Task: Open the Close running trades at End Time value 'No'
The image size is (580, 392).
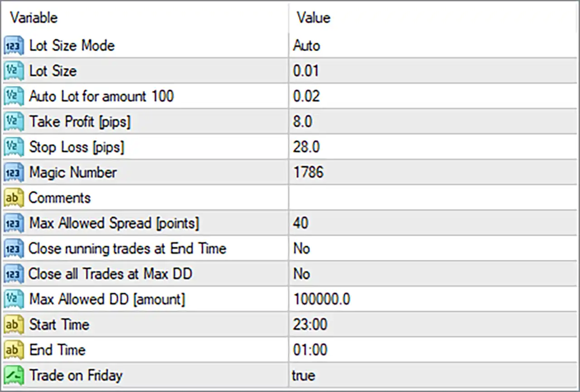Action: pos(302,249)
